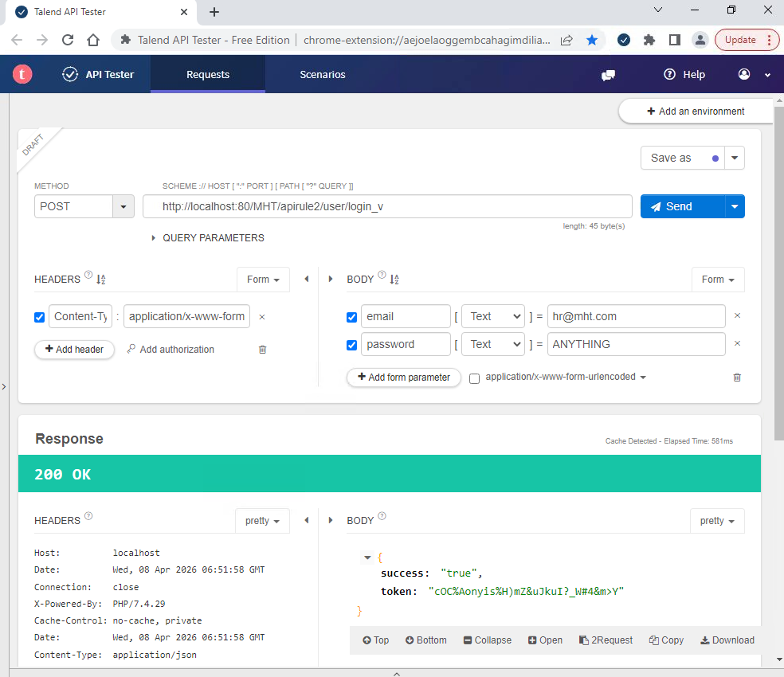Click response HEADERS help question icon

tap(88, 516)
